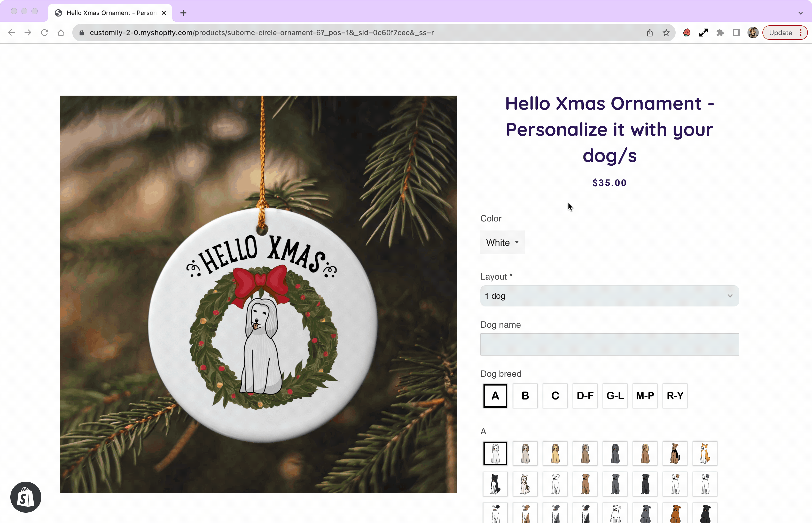
Task: Reload the page
Action: tap(44, 33)
